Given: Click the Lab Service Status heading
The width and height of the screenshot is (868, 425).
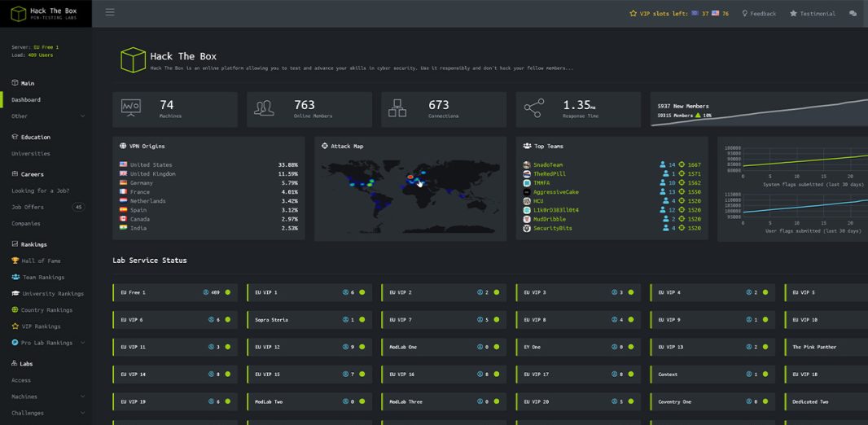Looking at the screenshot, I should coord(150,260).
